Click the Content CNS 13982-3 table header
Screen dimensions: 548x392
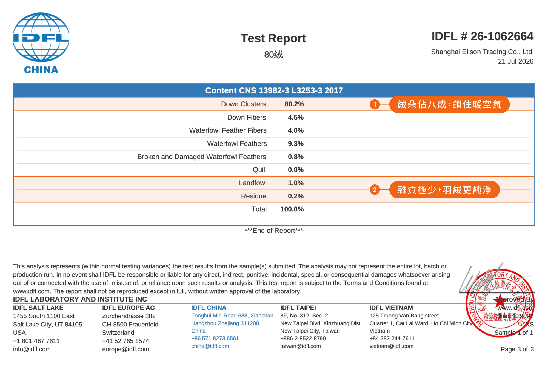tap(274, 90)
